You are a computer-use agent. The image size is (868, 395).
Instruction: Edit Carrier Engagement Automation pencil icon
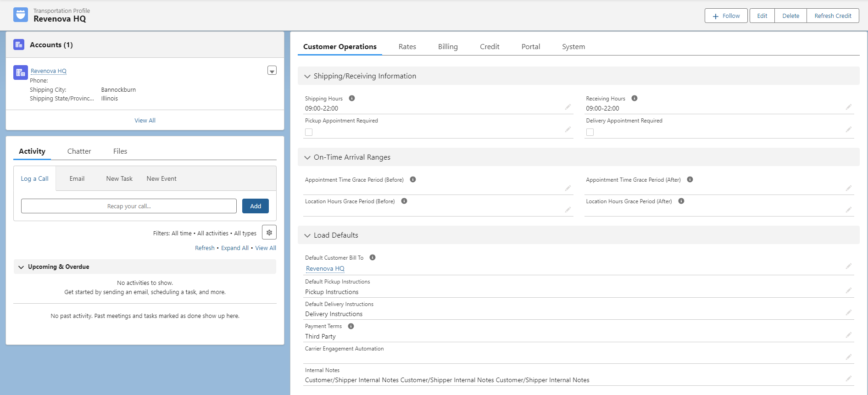click(x=849, y=357)
